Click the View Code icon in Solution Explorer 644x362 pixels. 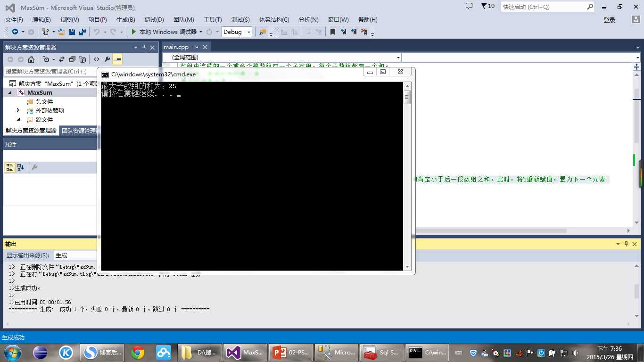(97, 59)
